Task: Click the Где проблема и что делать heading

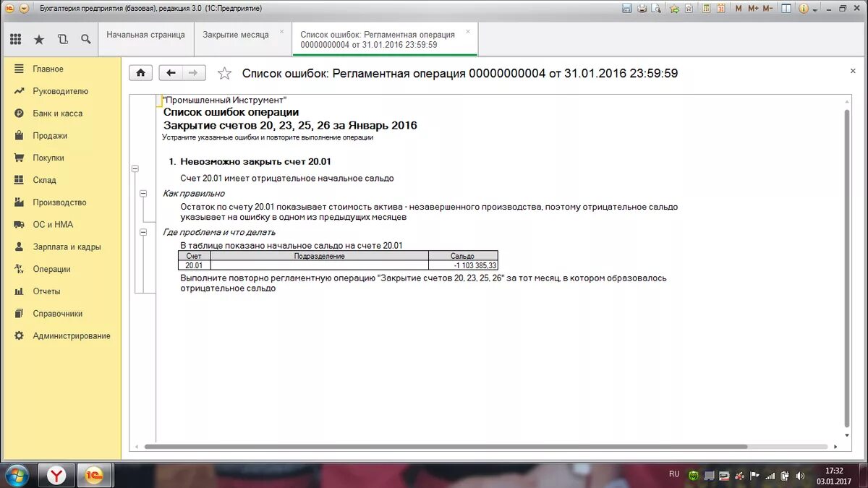Action: point(219,232)
